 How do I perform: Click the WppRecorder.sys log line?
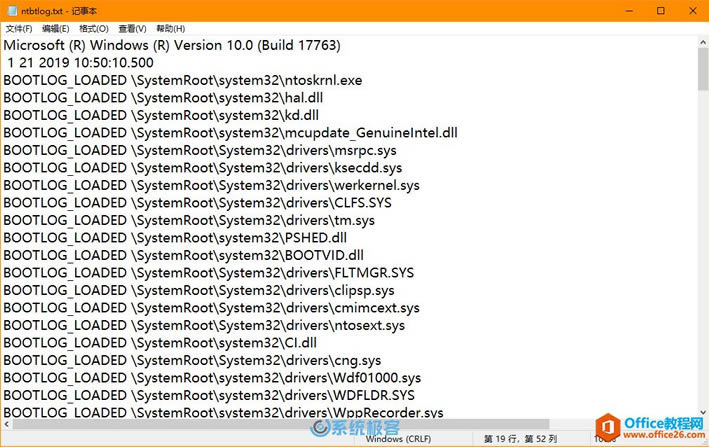[x=223, y=412]
